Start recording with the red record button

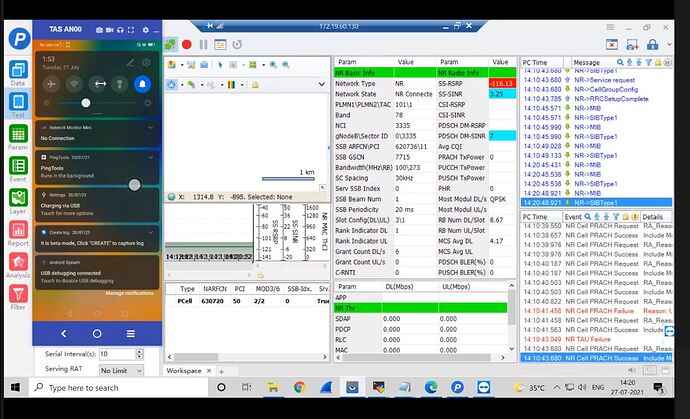(187, 44)
